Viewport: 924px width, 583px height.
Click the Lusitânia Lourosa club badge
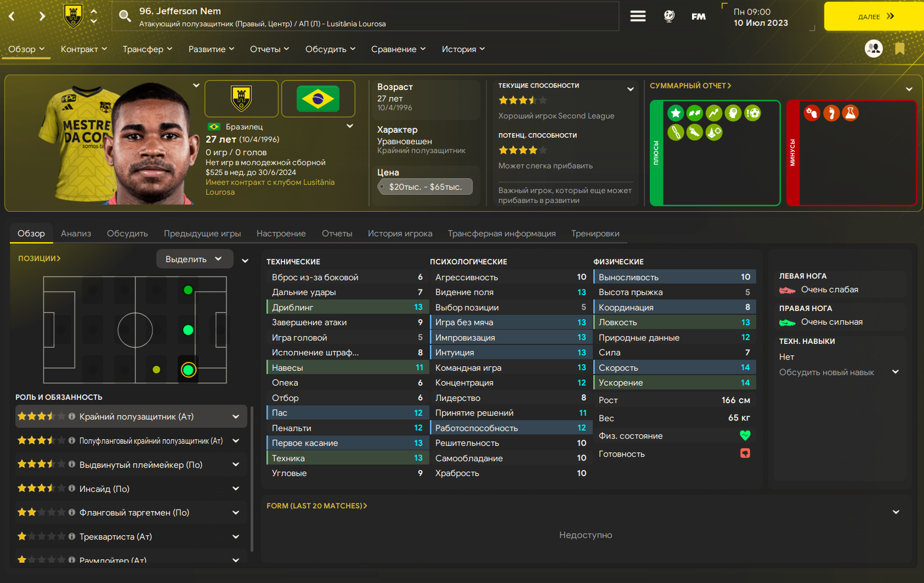(x=241, y=99)
